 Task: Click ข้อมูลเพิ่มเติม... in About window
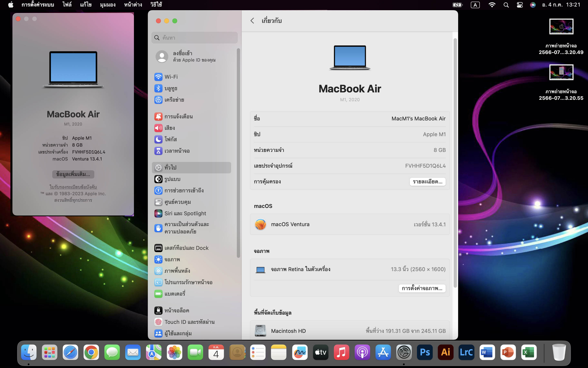pos(73,174)
